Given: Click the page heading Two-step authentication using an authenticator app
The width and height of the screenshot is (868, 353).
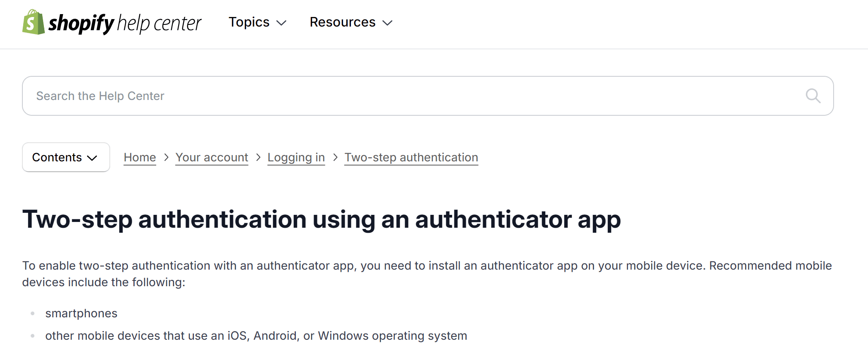Looking at the screenshot, I should click(322, 219).
